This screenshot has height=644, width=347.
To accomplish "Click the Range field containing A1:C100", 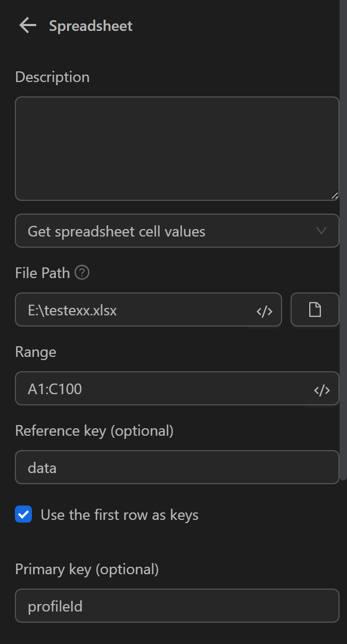I will (x=160, y=389).
